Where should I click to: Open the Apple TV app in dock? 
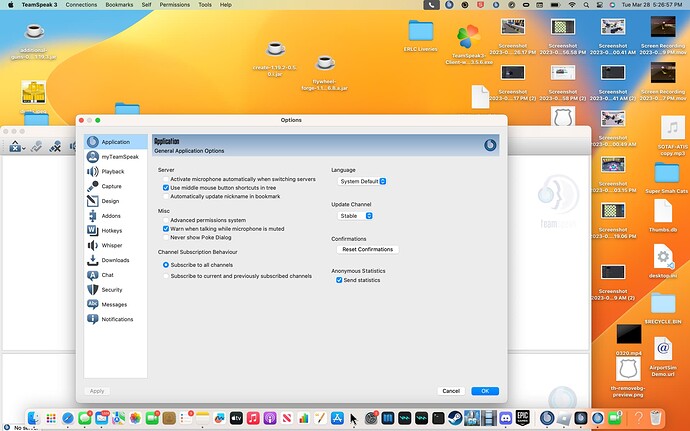point(236,418)
